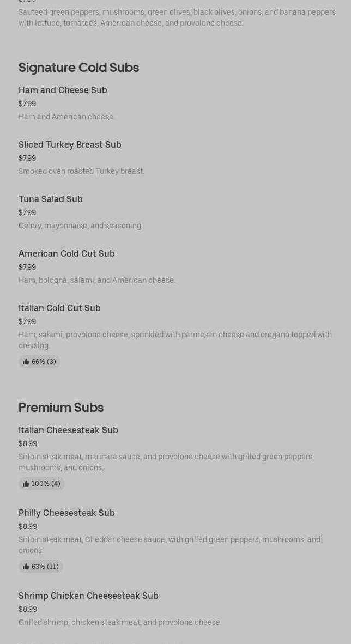Click the thumbs-up icon beside the 100% rating
Image resolution: width=351 pixels, height=644 pixels.
[x=26, y=484]
